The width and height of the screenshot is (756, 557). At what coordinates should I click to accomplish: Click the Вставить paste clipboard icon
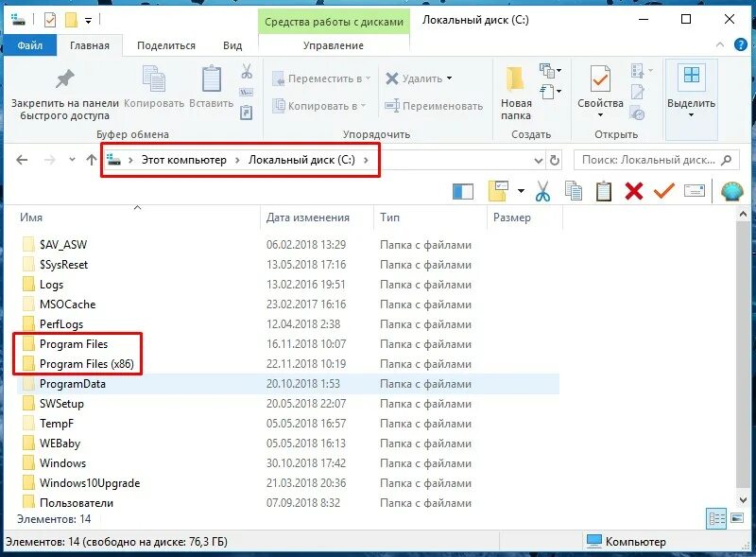(211, 78)
